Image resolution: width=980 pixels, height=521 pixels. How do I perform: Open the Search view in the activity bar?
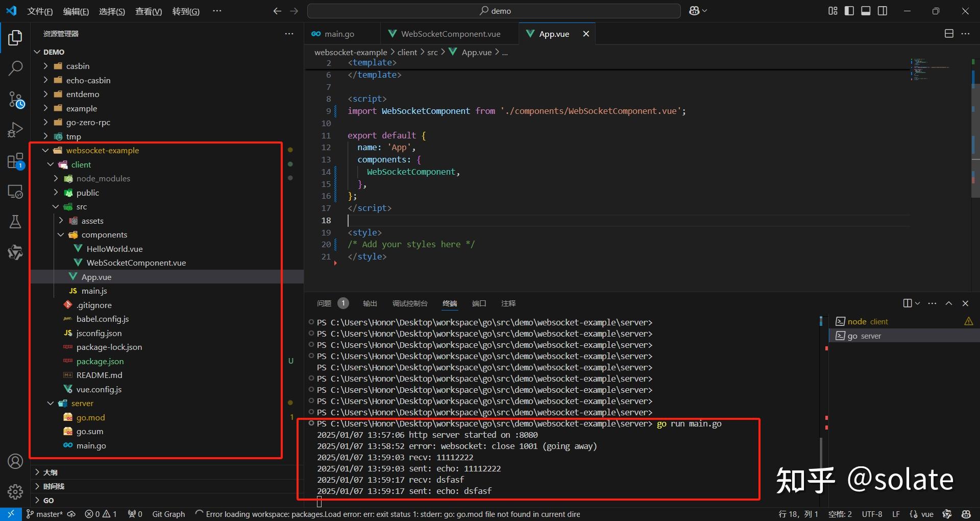pyautogui.click(x=15, y=68)
